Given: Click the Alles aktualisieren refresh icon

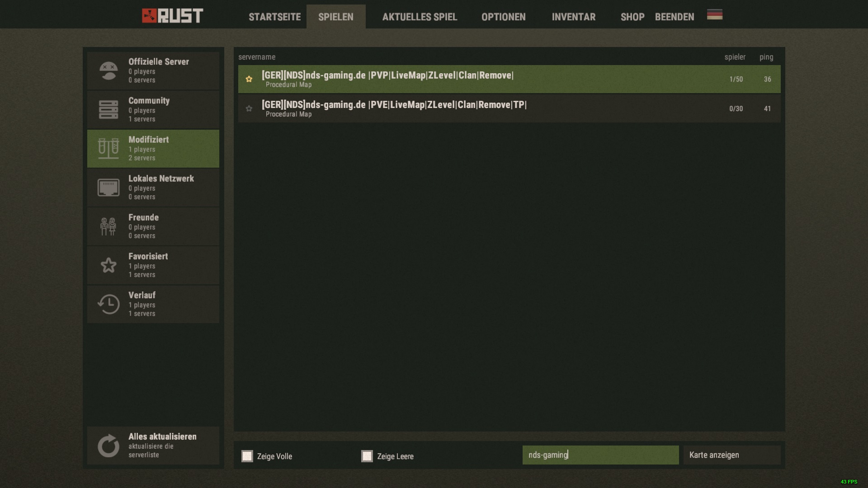Looking at the screenshot, I should pyautogui.click(x=108, y=446).
